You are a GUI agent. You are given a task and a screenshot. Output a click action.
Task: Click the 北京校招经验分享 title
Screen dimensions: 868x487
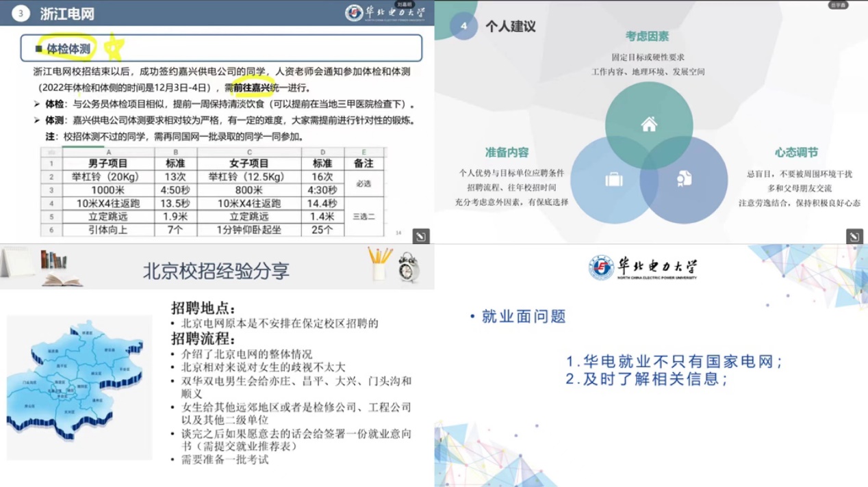point(216,271)
